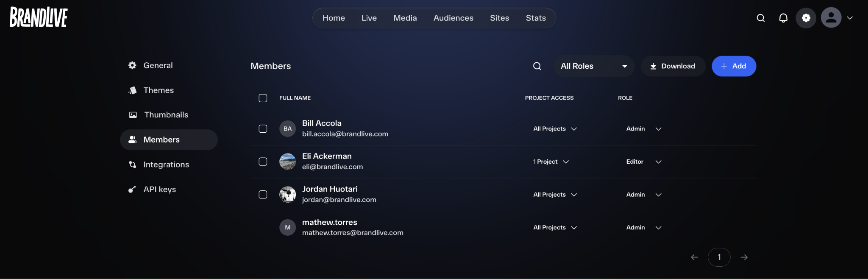Screen dimensions: 868x279
Task: Search members with the magnifier icon
Action: (537, 66)
